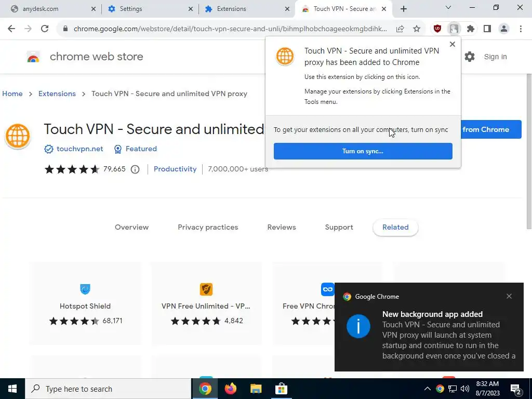
Task: Click the New background app added notification
Action: pyautogui.click(x=429, y=327)
